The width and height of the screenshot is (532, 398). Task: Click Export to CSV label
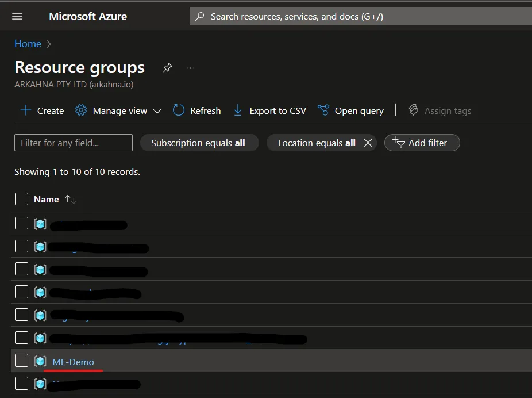click(278, 110)
